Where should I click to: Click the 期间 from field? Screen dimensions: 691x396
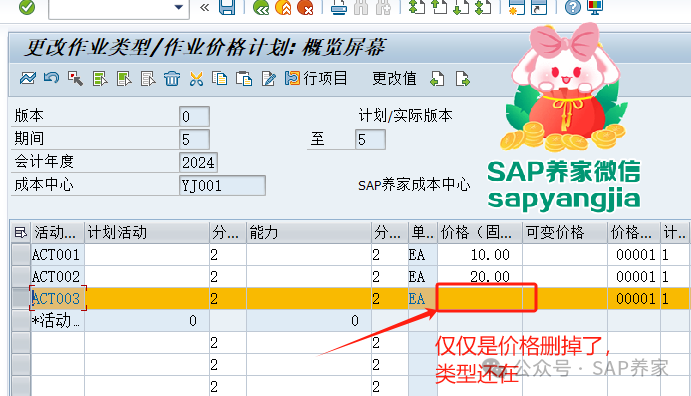tap(194, 139)
